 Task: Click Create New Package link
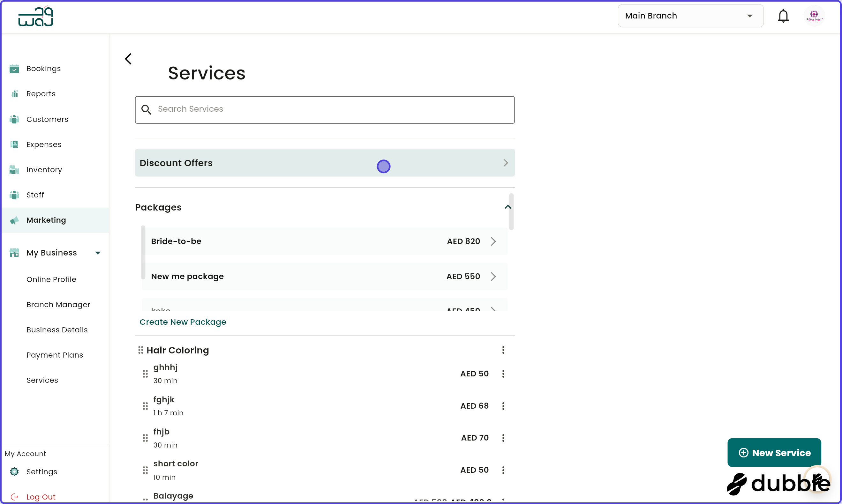(x=183, y=322)
